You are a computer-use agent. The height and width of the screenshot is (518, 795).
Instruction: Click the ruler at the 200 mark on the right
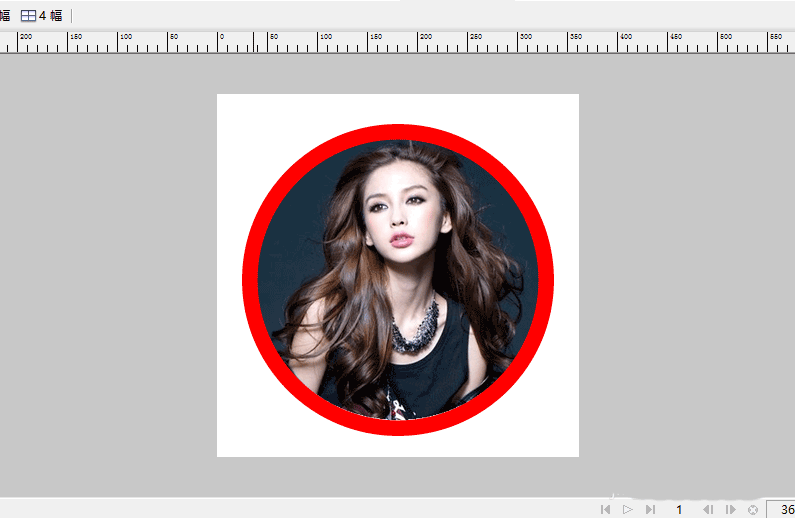pyautogui.click(x=420, y=41)
